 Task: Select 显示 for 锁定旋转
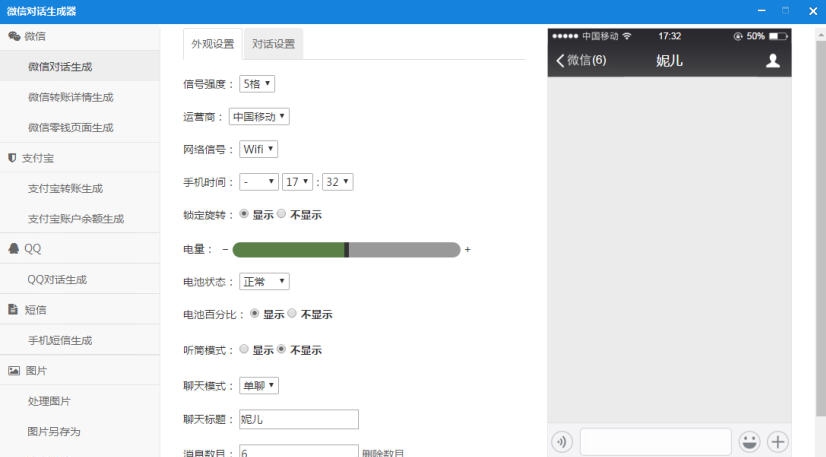244,214
